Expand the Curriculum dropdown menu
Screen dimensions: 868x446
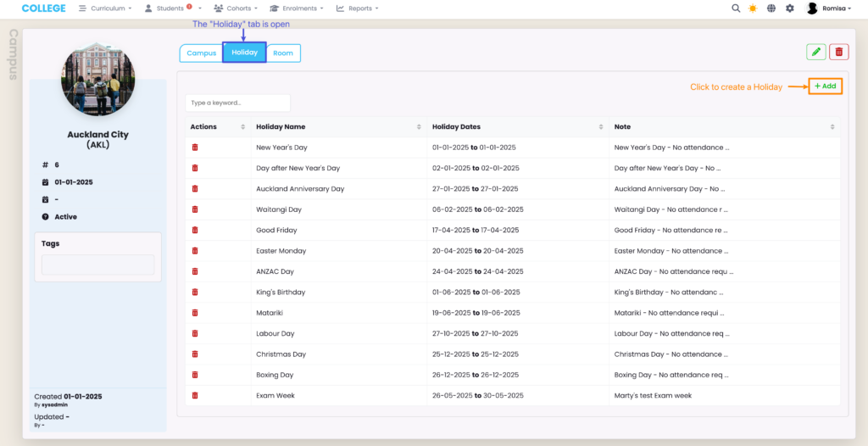click(x=105, y=8)
